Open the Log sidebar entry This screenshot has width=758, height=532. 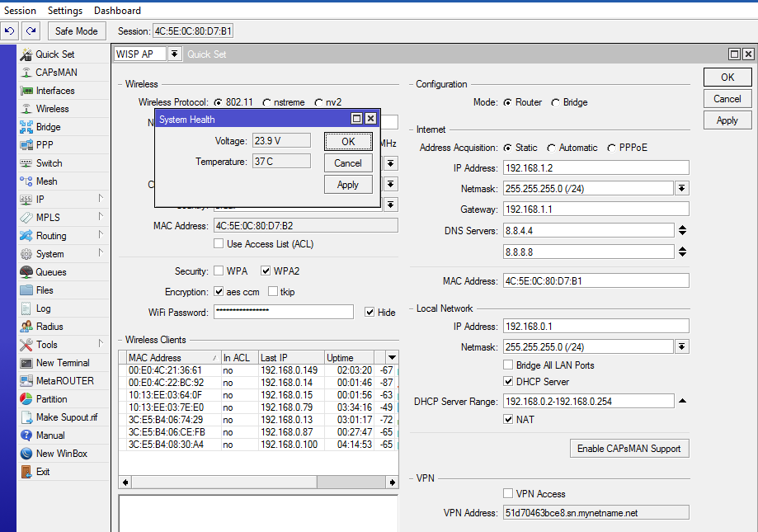coord(43,308)
